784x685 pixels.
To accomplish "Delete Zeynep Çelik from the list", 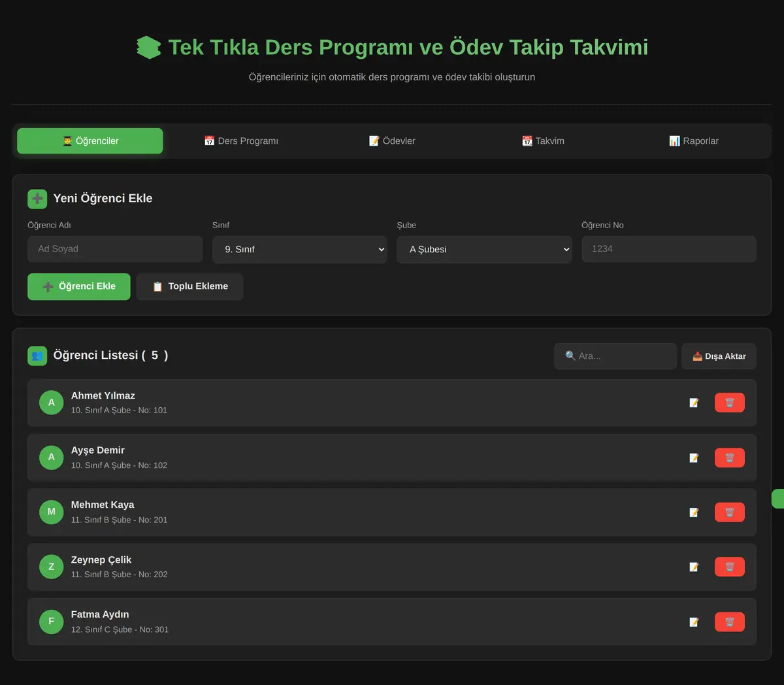I will click(x=730, y=567).
